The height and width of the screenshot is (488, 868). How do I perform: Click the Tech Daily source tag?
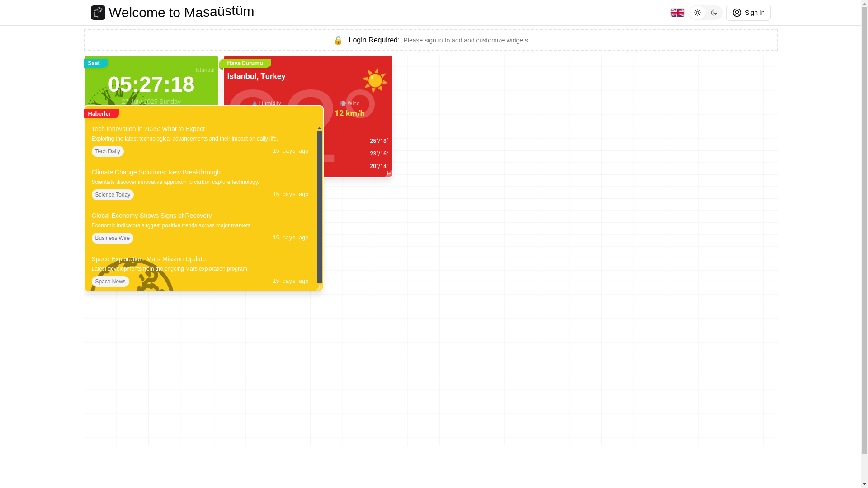[108, 151]
